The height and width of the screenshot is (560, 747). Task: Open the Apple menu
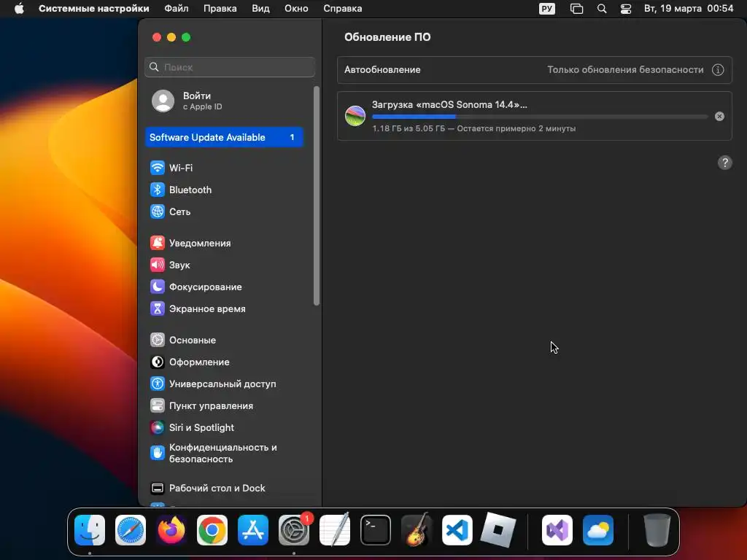tap(19, 9)
